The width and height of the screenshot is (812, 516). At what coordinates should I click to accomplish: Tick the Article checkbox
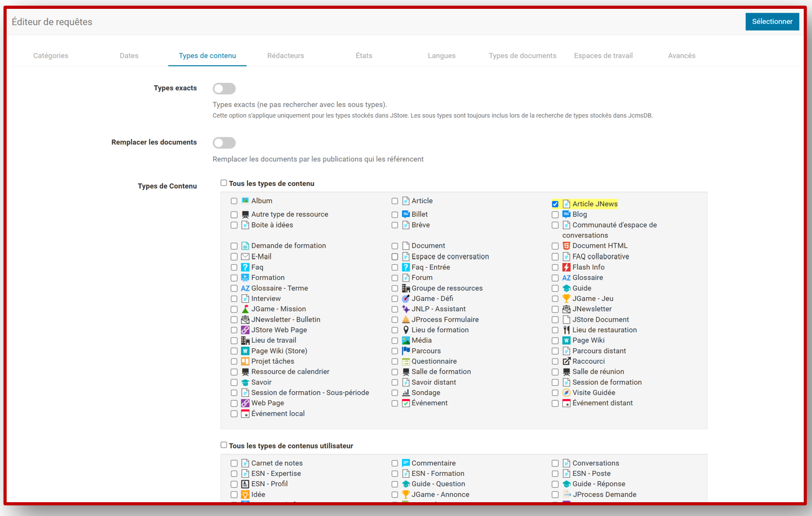point(395,201)
